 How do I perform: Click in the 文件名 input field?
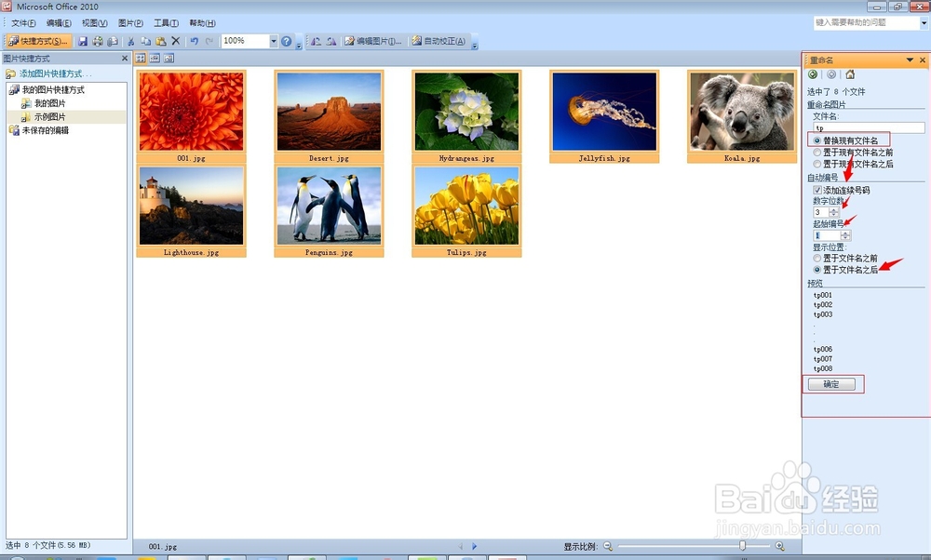(869, 127)
